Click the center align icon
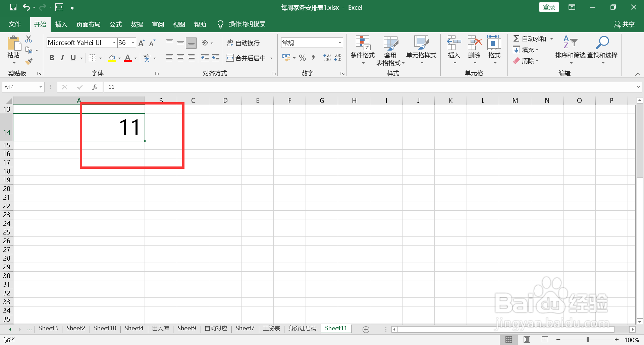644x345 pixels. (x=180, y=58)
